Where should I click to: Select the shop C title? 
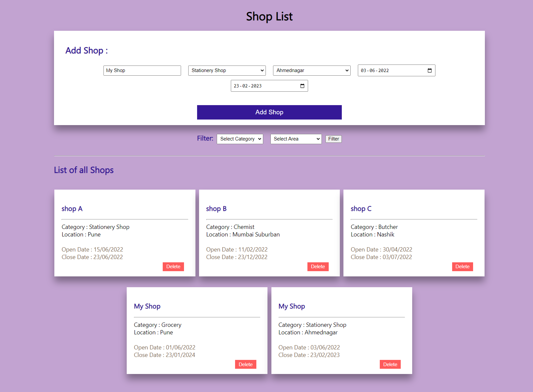(361, 209)
